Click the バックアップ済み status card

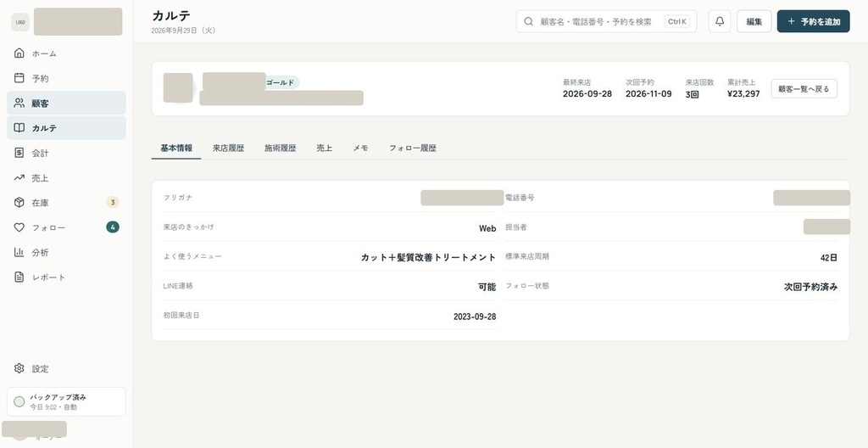[66, 401]
